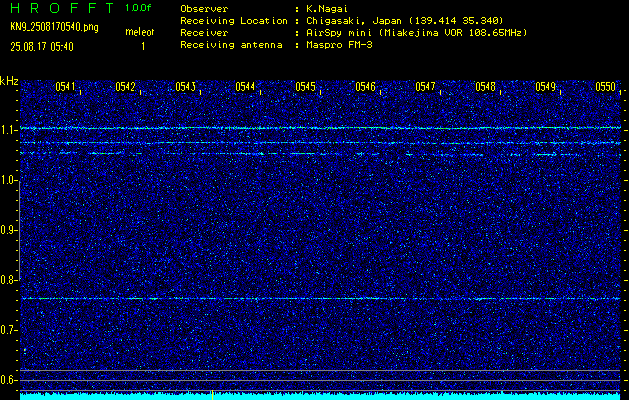Image resolution: width=629 pixels, height=400 pixels.
Task: Click the bright carrier line at 1.1 kHz
Action: tap(320, 128)
